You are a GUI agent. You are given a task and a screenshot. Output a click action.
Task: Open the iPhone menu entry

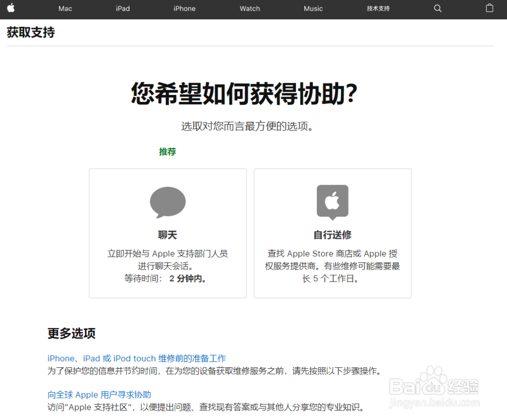coord(185,9)
